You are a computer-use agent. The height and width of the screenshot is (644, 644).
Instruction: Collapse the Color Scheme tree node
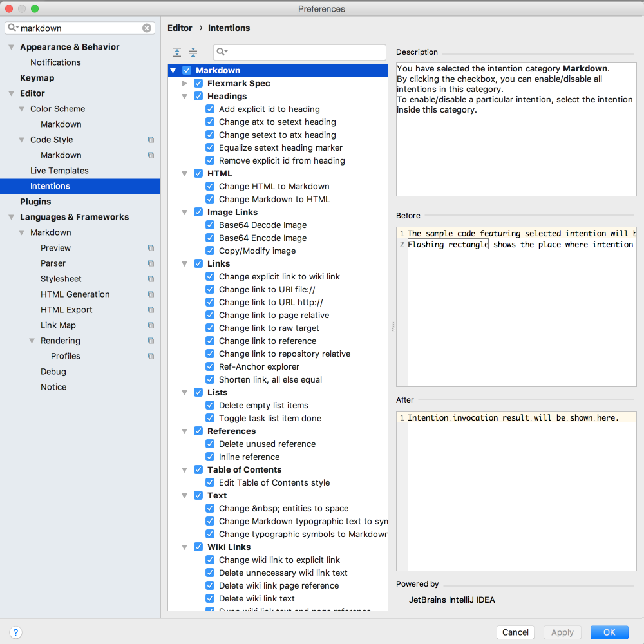pos(21,109)
